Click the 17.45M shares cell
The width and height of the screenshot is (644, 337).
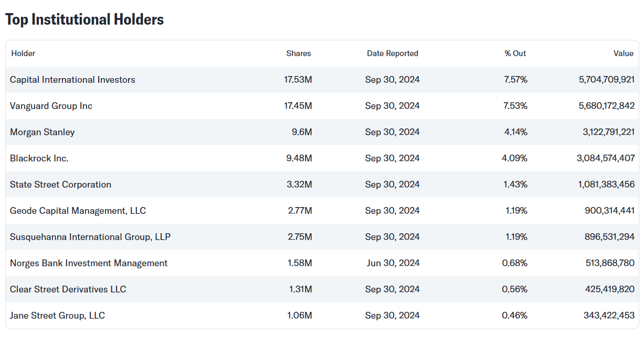[x=298, y=106]
